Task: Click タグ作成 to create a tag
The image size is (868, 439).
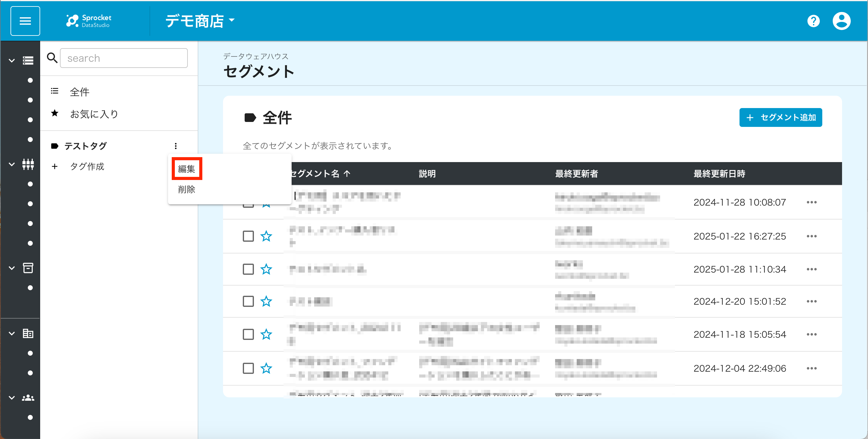Action: [87, 166]
